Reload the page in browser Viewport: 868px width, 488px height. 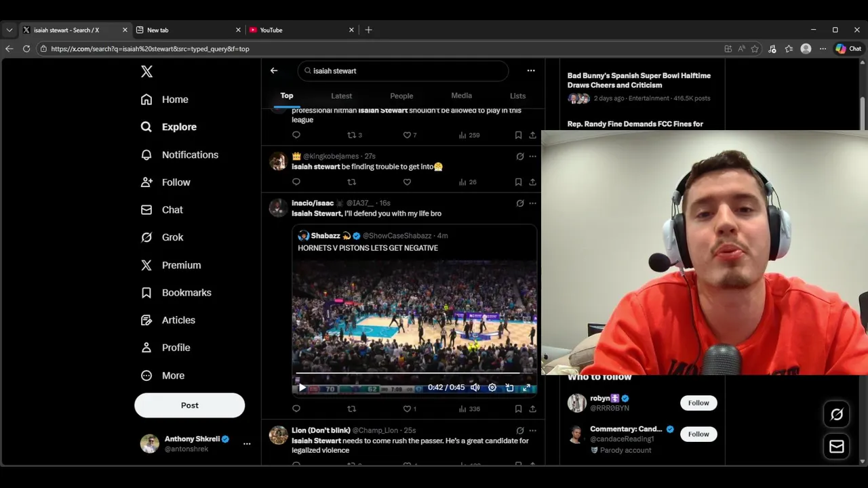coord(26,49)
